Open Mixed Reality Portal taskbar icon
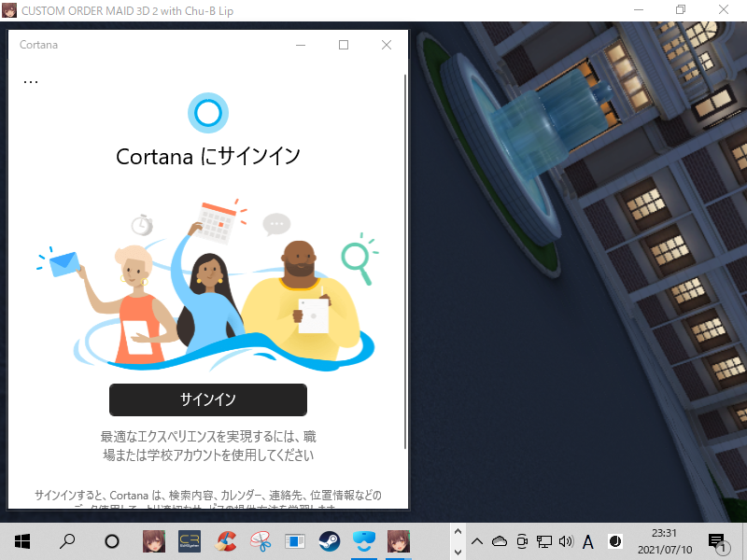 (364, 541)
